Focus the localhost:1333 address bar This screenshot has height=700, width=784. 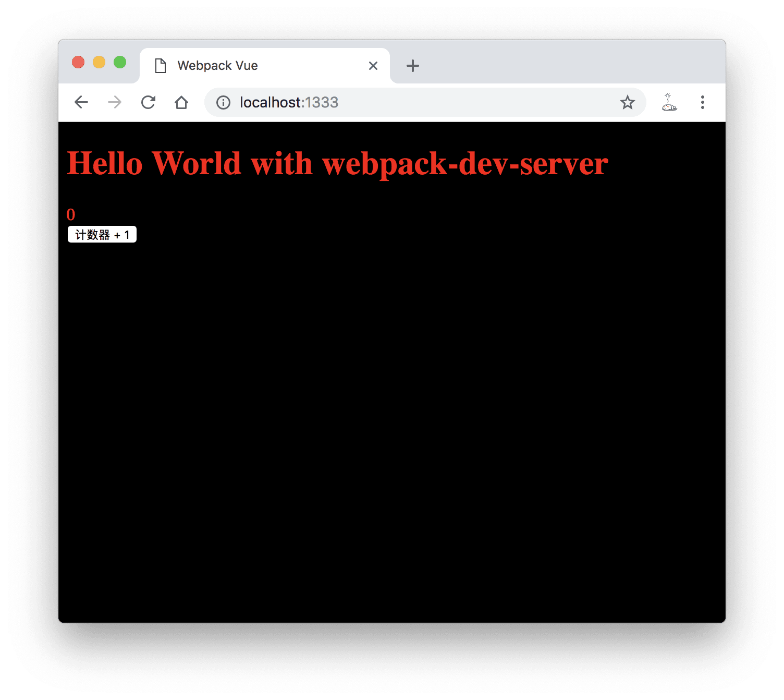click(x=417, y=103)
